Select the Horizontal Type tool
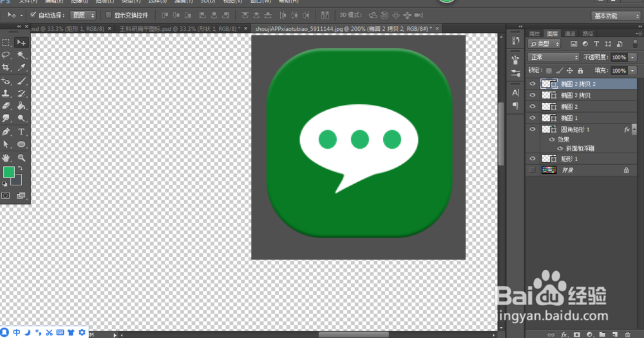 click(x=21, y=132)
